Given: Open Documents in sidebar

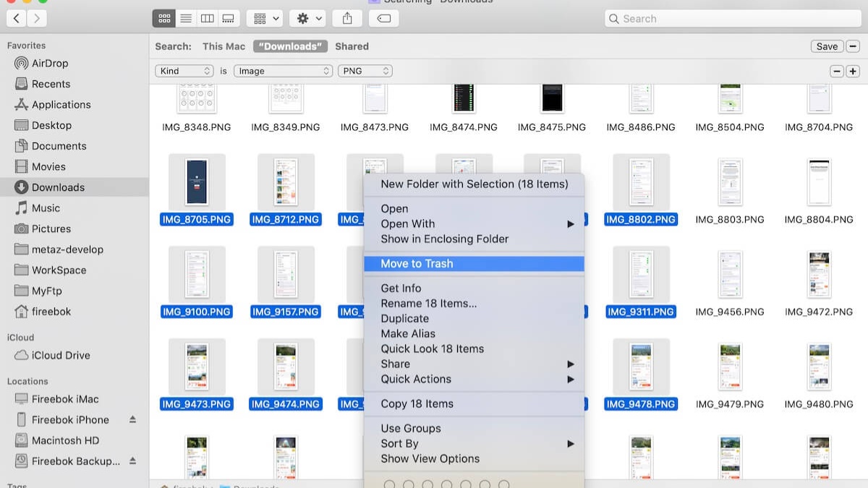Looking at the screenshot, I should click(x=59, y=146).
